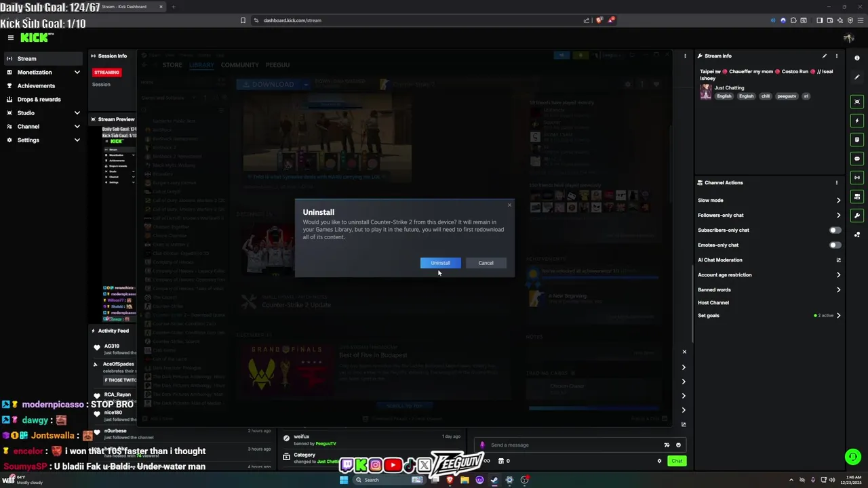868x488 pixels.
Task: Close the chat panel X
Action: click(684, 352)
